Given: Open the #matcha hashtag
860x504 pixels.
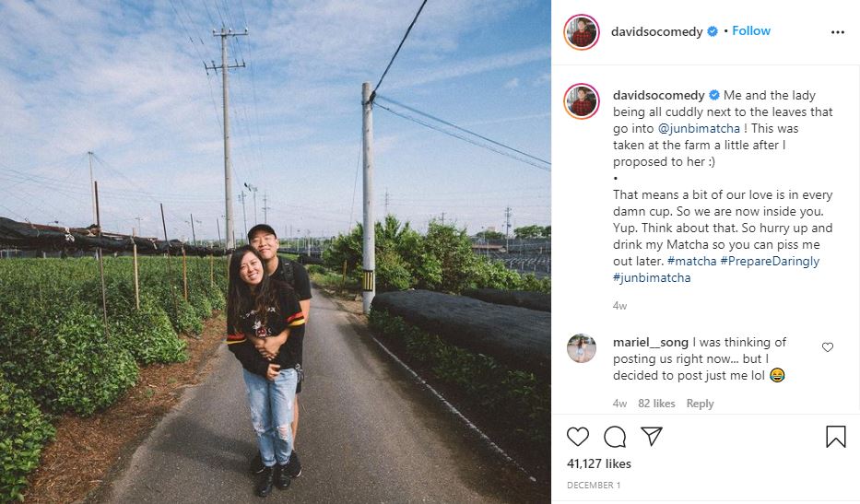Looking at the screenshot, I should pos(691,261).
